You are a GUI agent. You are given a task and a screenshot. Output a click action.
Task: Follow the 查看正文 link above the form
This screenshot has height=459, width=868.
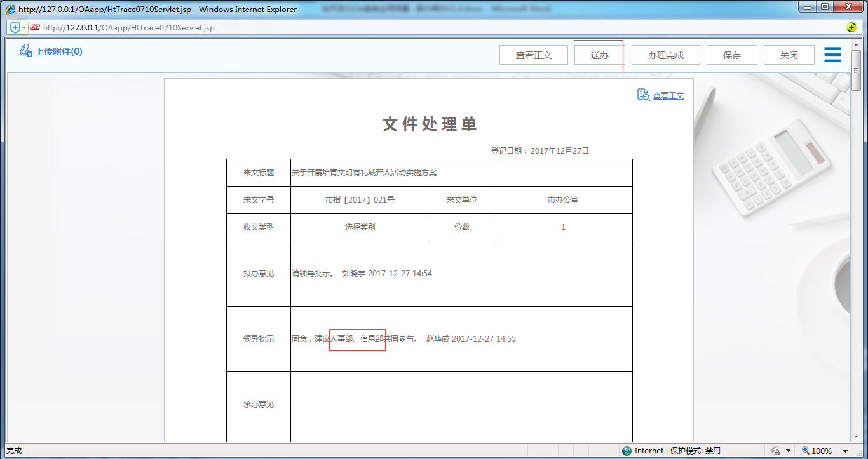(x=668, y=95)
